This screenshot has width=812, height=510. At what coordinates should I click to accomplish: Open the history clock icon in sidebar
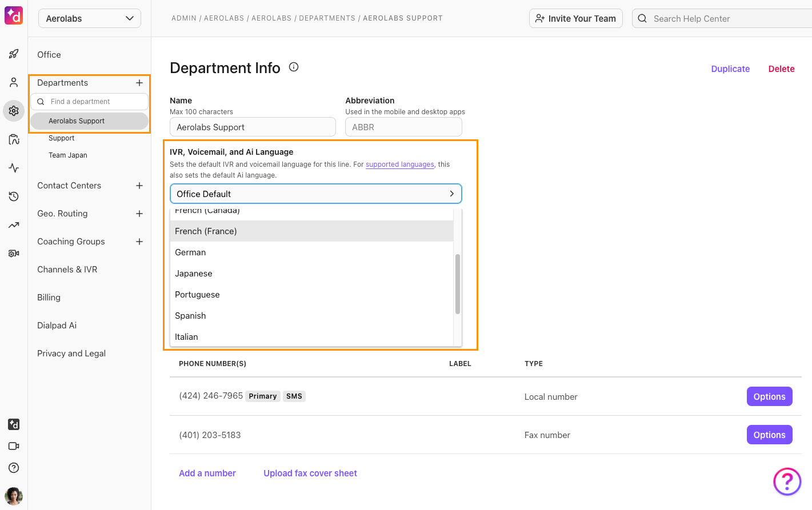click(14, 196)
